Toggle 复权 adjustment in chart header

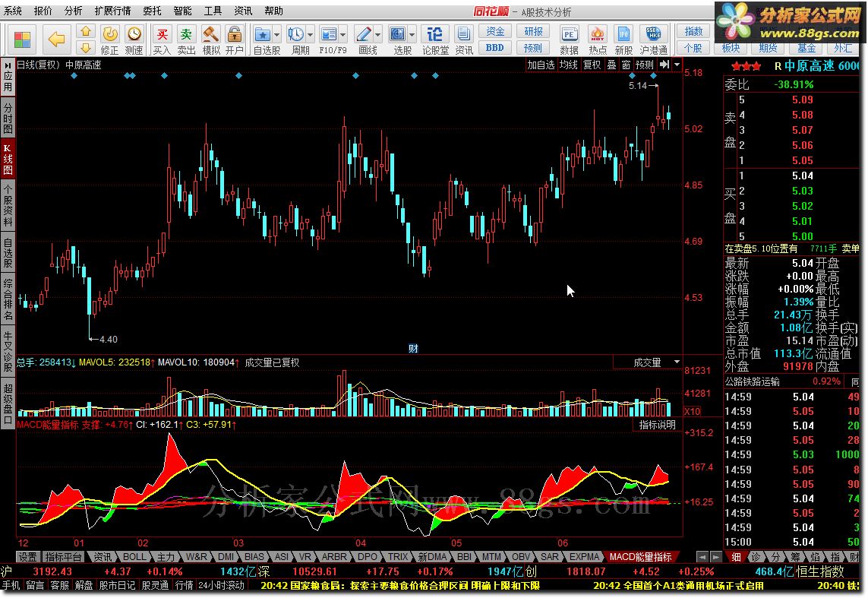592,65
